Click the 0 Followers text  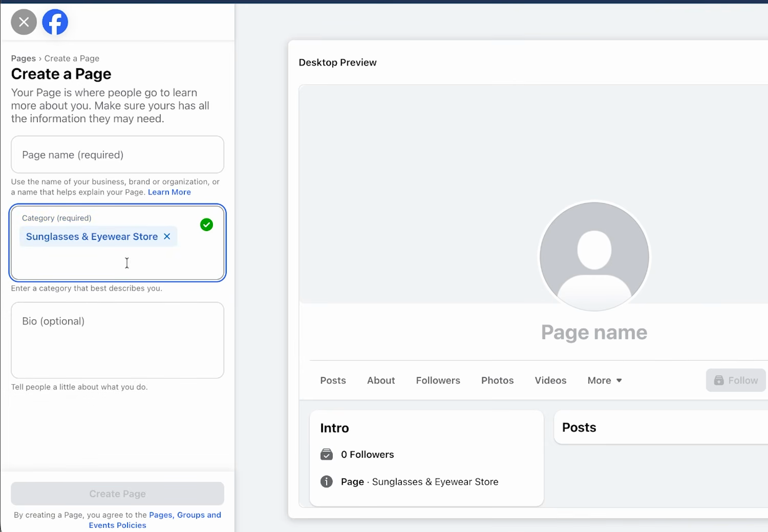pyautogui.click(x=367, y=454)
